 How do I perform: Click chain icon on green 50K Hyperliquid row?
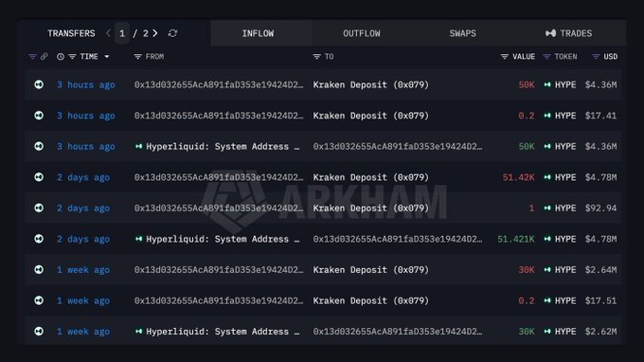(x=39, y=146)
